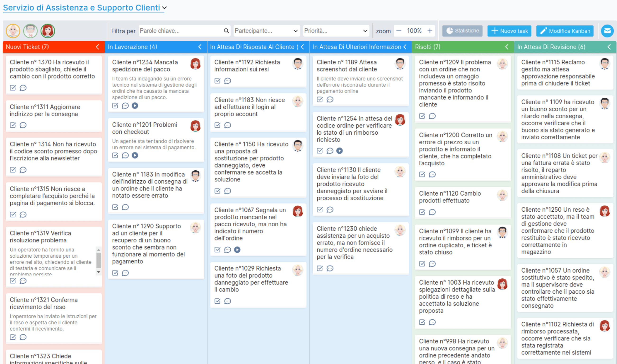Open the Priorità filter dropdown
This screenshot has height=364, width=617.
click(336, 31)
